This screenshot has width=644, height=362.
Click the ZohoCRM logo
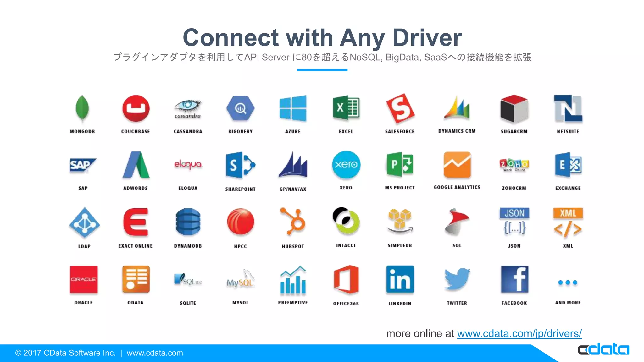tap(514, 165)
